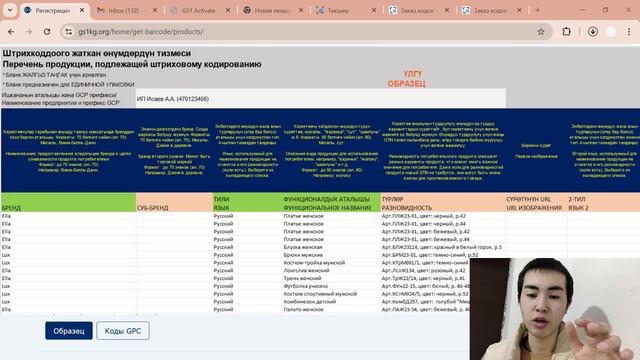This screenshot has width=640, height=360.
Task: Open the browser downloads panel
Action: point(593,31)
